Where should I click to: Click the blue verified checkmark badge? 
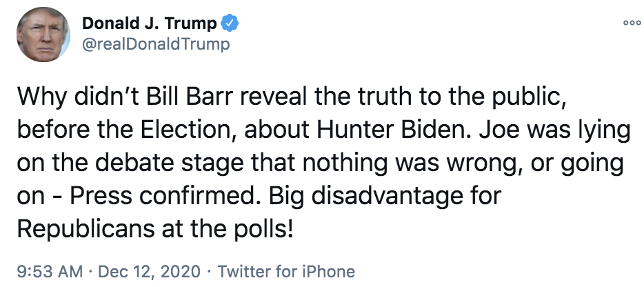(230, 23)
